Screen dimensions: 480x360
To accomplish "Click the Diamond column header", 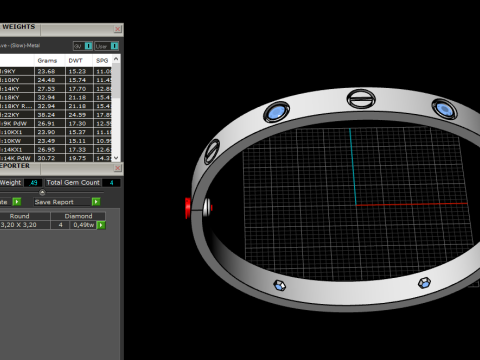I will pyautogui.click(x=78, y=216).
